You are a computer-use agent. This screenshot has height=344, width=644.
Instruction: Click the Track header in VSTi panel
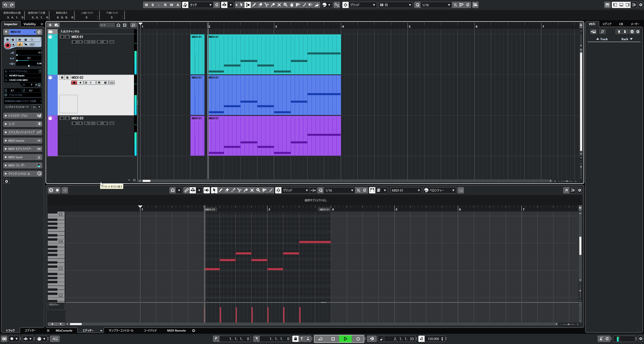602,39
